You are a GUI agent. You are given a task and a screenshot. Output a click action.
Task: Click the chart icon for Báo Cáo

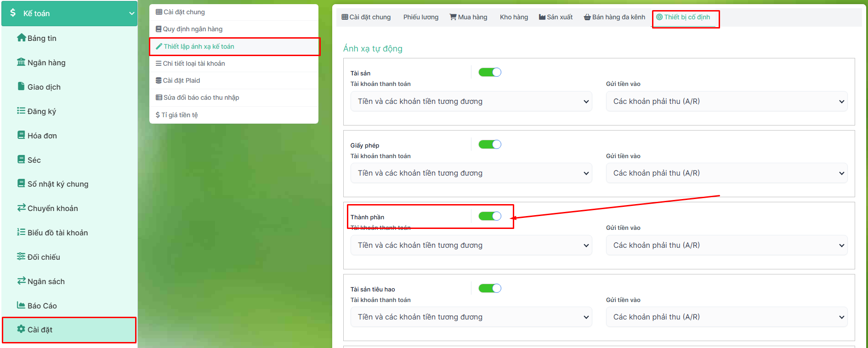click(21, 305)
